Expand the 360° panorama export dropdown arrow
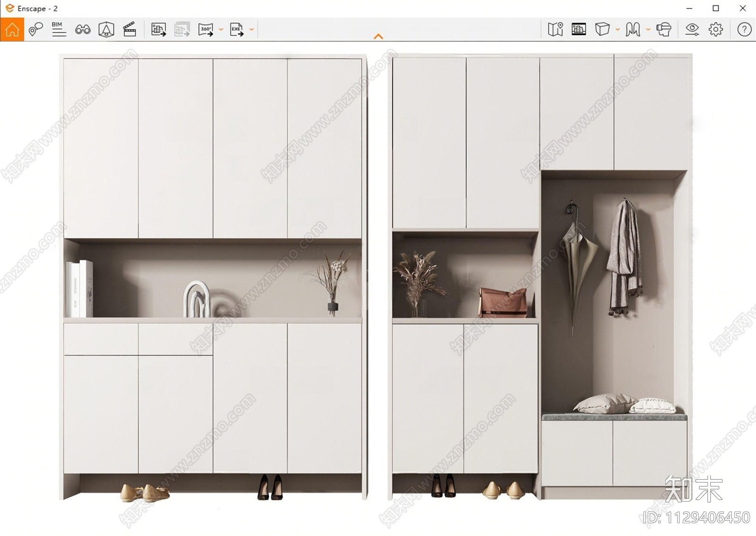The width and height of the screenshot is (756, 536). (221, 29)
